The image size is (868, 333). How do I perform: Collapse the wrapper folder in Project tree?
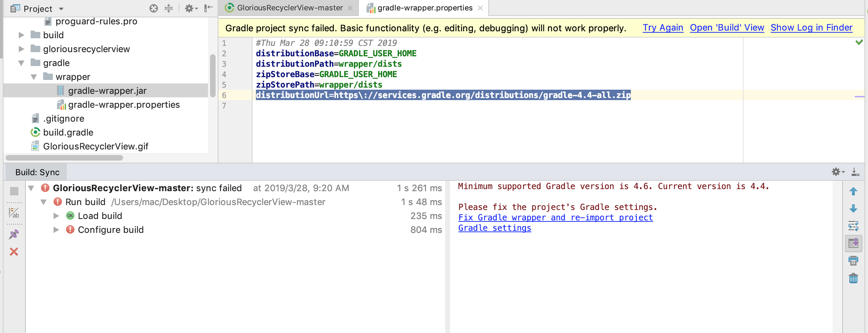pos(33,76)
